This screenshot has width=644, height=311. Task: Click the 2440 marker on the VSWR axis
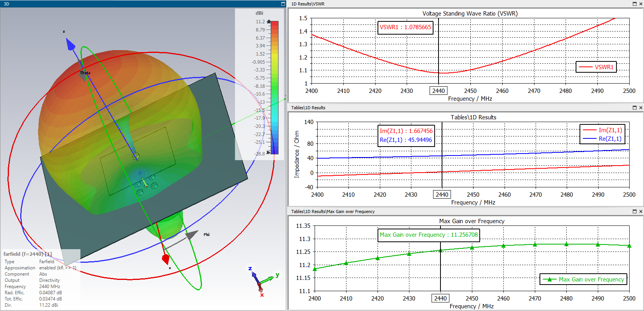(x=439, y=91)
